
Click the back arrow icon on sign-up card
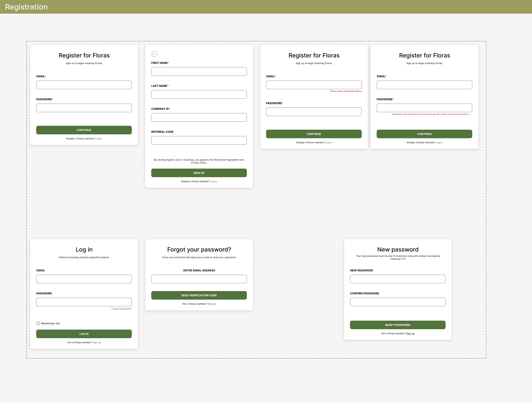(x=154, y=54)
